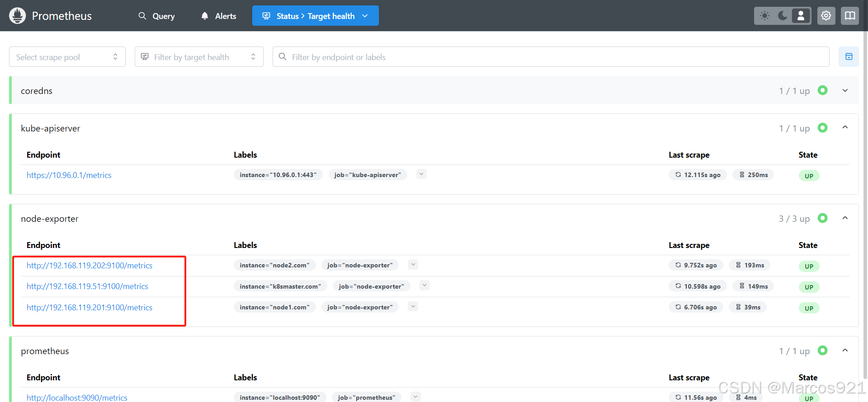Expand the coredns scrape pool

845,90
